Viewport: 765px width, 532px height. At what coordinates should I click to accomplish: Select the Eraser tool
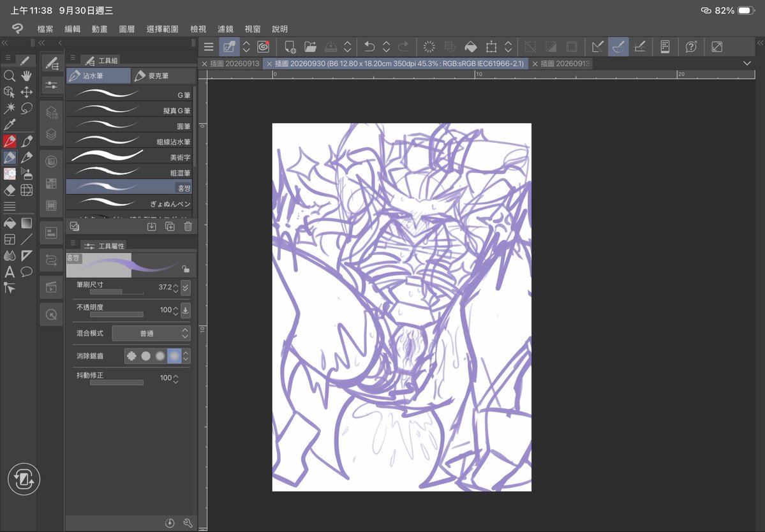10,190
